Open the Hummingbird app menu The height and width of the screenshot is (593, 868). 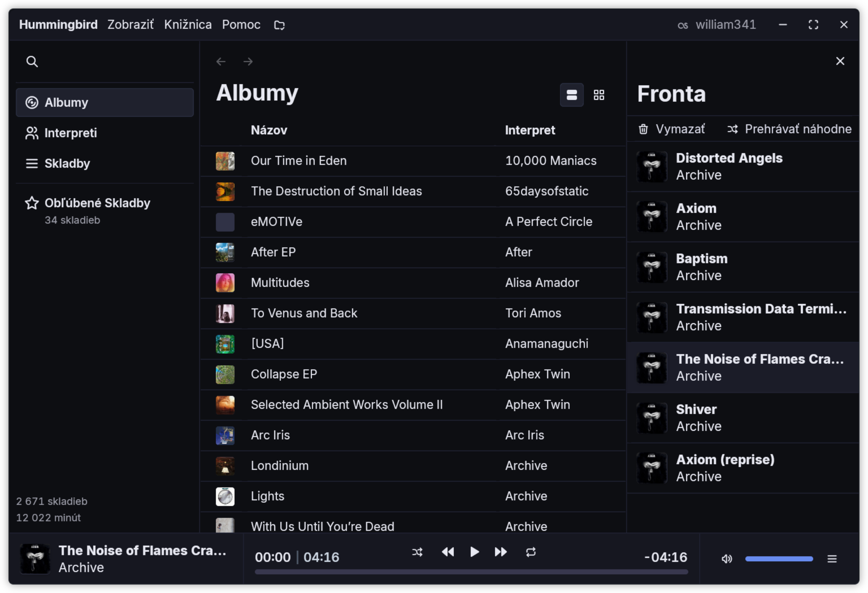pos(58,25)
